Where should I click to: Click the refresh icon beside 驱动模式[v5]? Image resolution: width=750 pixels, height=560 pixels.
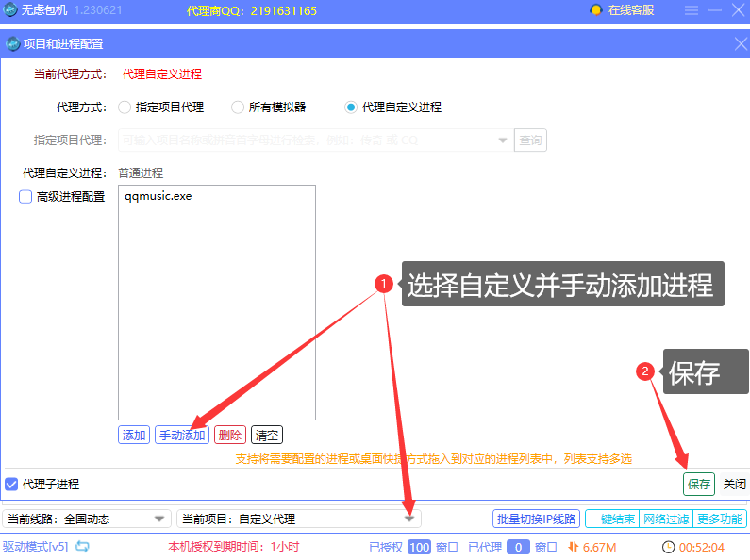click(82, 546)
